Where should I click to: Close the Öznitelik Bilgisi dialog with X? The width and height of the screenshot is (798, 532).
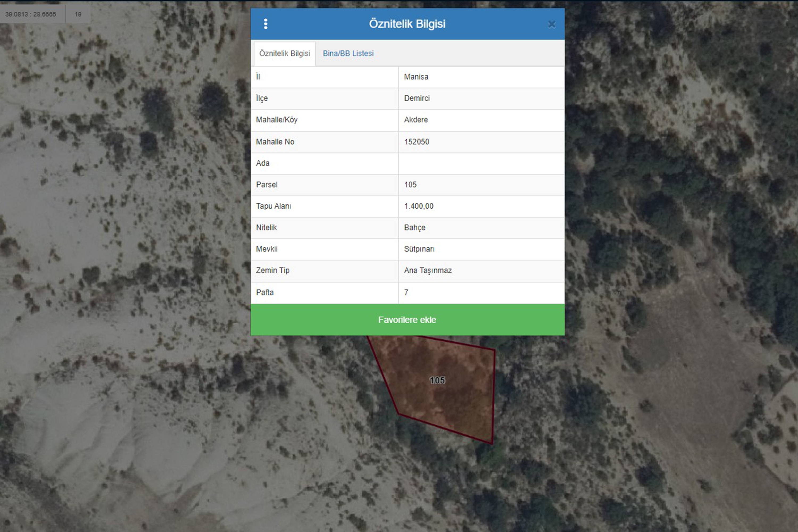click(x=551, y=24)
